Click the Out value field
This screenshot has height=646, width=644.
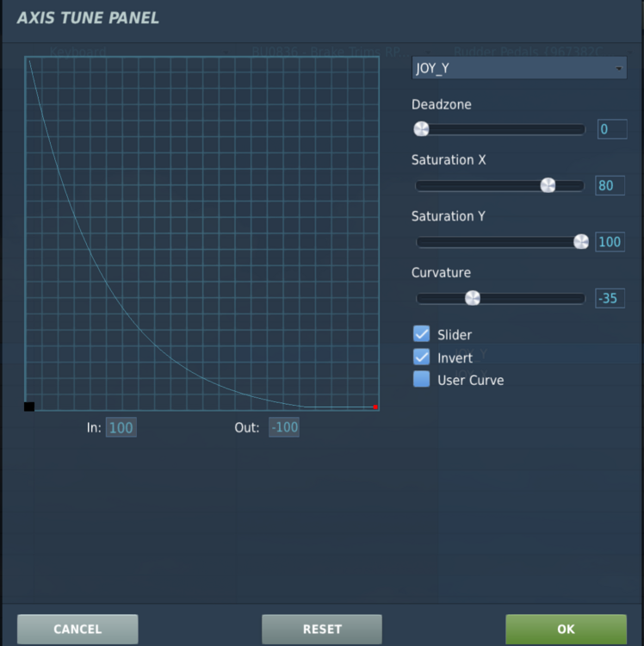pos(284,427)
